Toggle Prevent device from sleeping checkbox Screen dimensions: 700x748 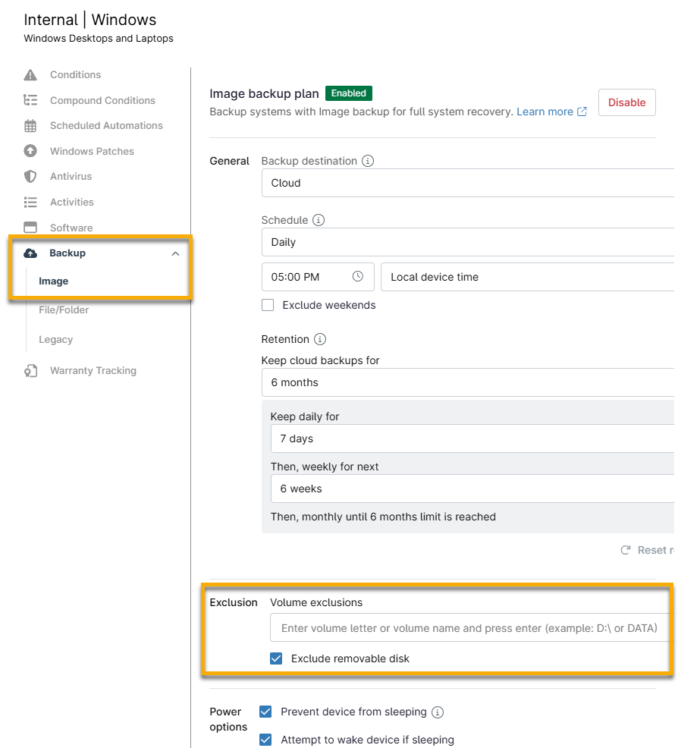click(x=265, y=712)
